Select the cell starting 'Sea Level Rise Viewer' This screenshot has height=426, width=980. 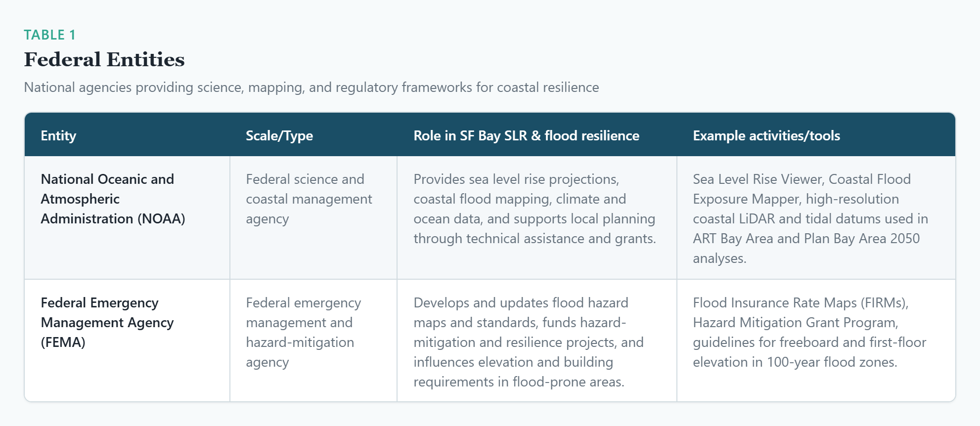pyautogui.click(x=816, y=218)
